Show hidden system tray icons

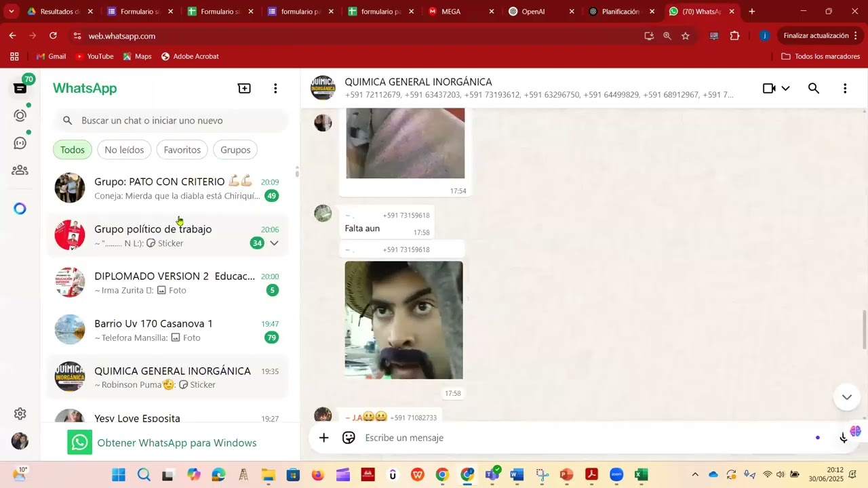click(694, 474)
